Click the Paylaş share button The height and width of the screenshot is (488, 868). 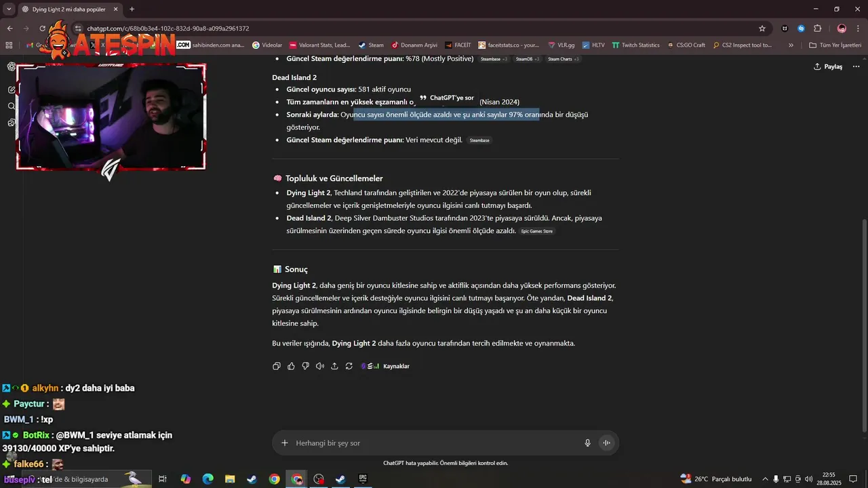click(828, 66)
